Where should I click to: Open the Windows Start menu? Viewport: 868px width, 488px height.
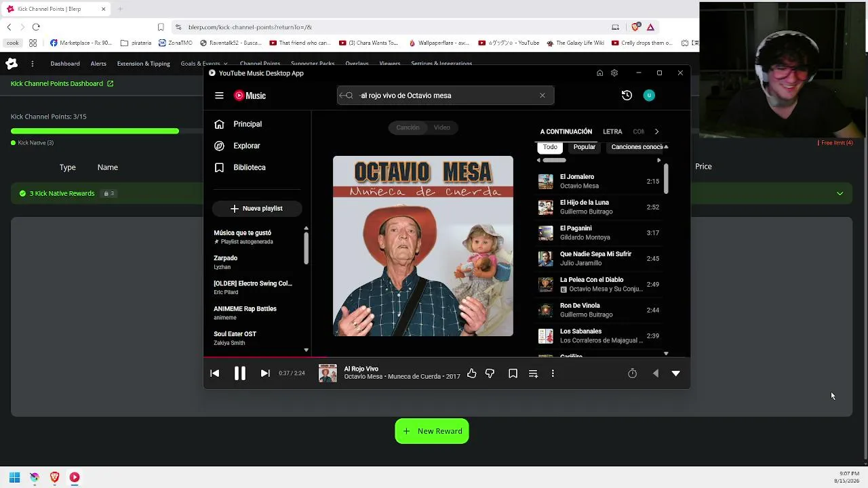click(14, 477)
